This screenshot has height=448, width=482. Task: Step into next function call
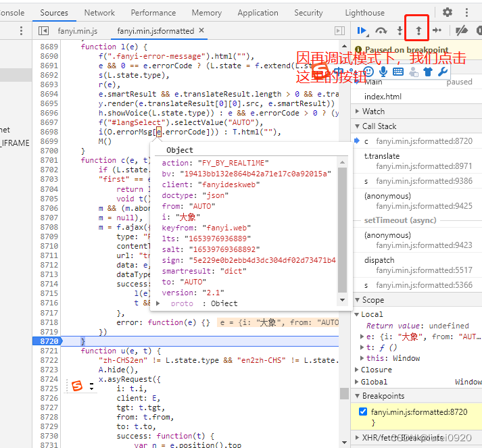pos(400,30)
